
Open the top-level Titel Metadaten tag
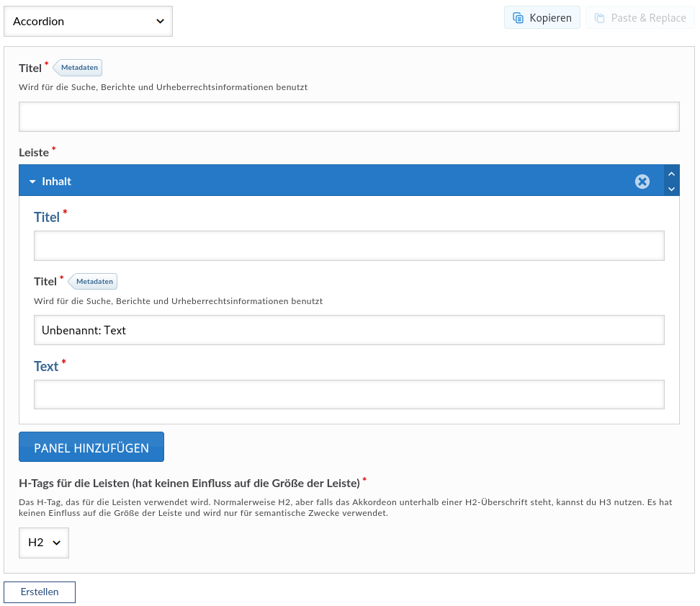tap(79, 68)
